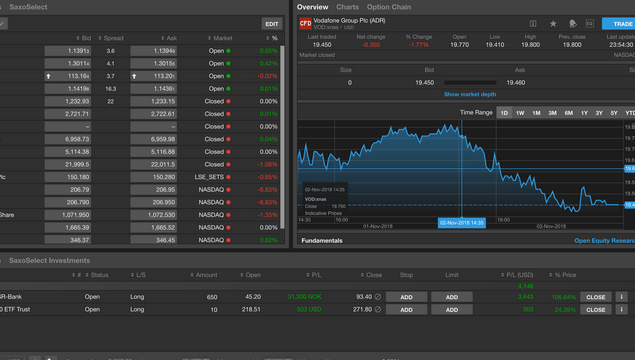Click the 1.1391 bid price cell
Viewport: 635px width, 360px height.
[68, 51]
